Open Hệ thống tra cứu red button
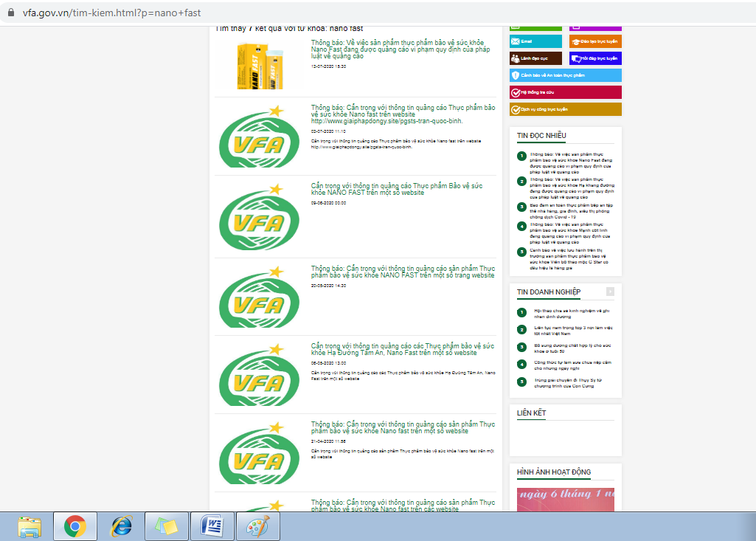 565,92
